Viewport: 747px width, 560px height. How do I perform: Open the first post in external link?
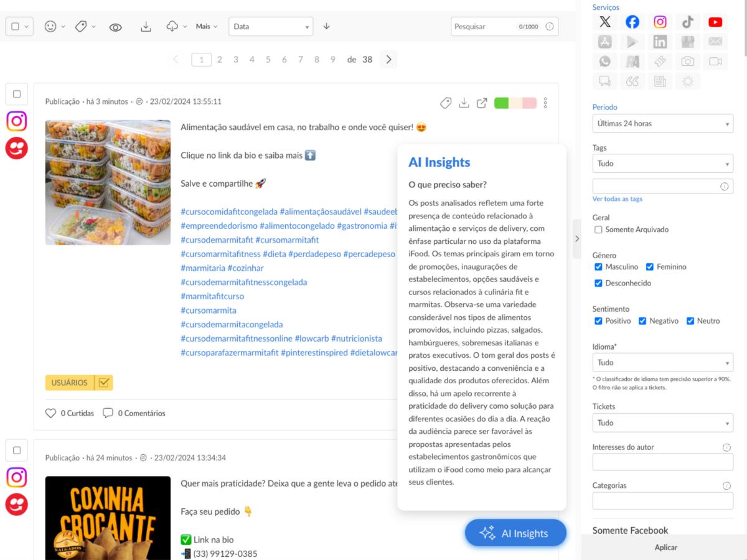point(482,103)
